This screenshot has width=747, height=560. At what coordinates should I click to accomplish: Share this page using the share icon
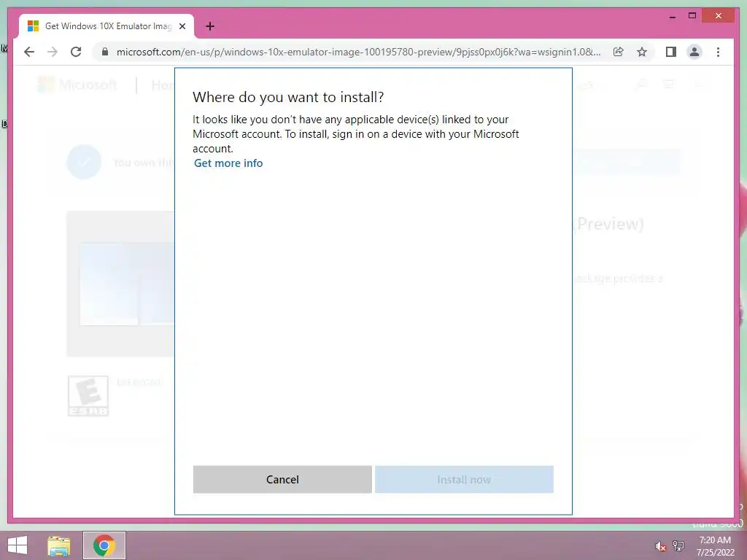point(619,52)
